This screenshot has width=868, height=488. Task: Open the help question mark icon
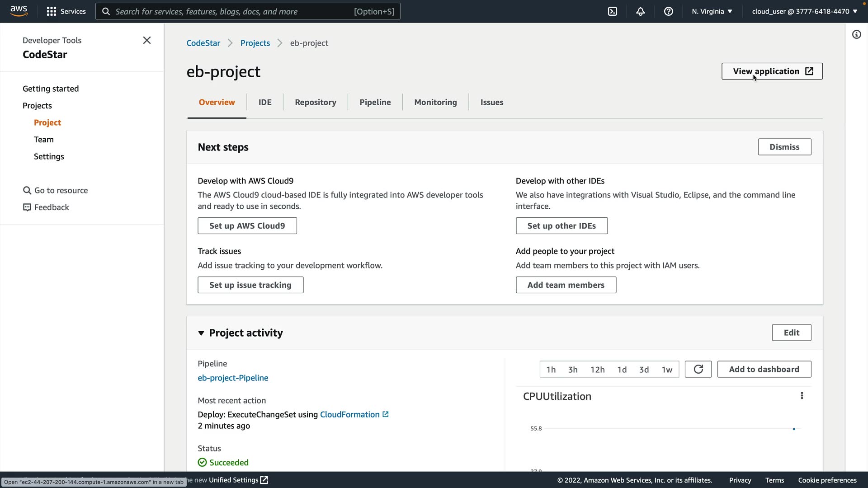(669, 11)
